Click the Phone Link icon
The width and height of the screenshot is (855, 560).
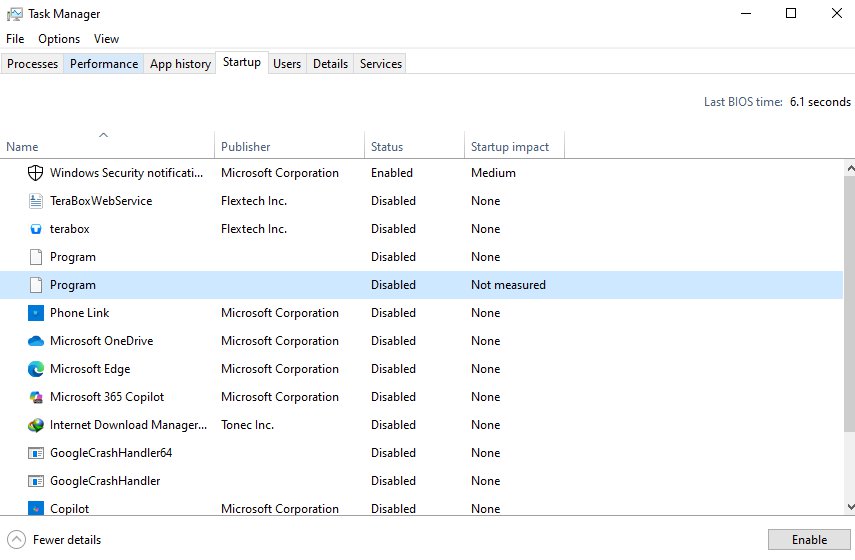[36, 313]
